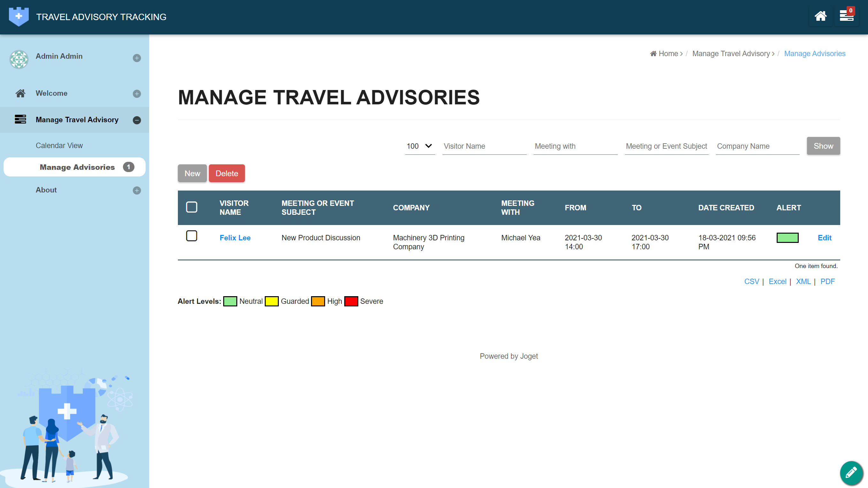Image resolution: width=868 pixels, height=488 pixels.
Task: Click the green alert swatch in Felix Lee row
Action: [x=788, y=238]
